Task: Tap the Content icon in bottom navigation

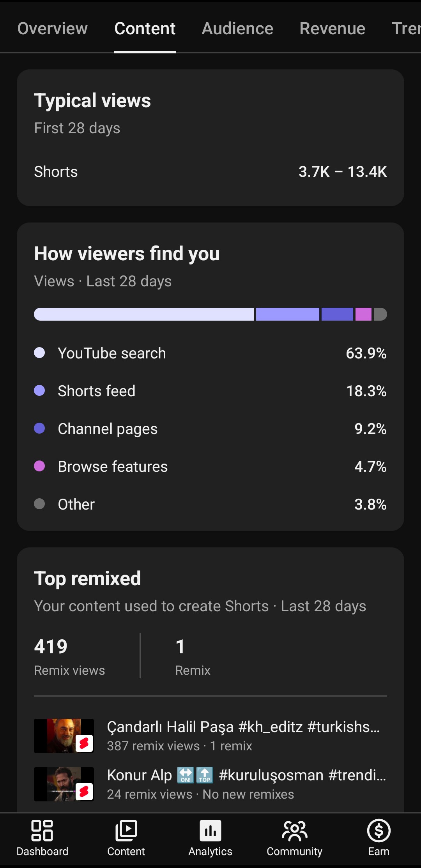Action: click(126, 830)
